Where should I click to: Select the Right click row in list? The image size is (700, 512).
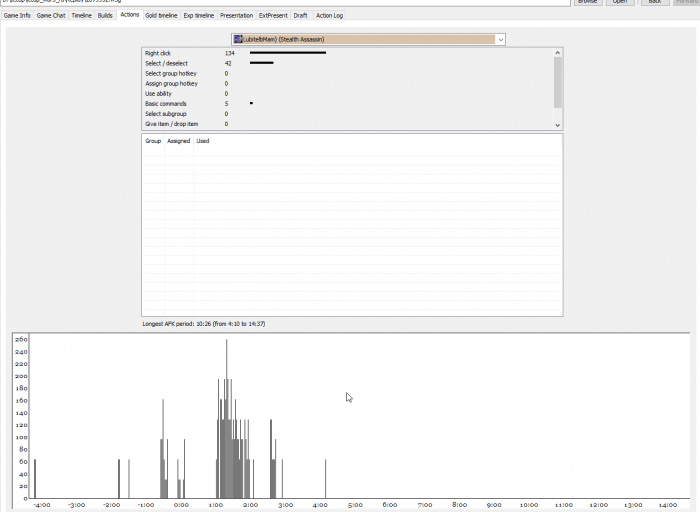click(x=347, y=53)
